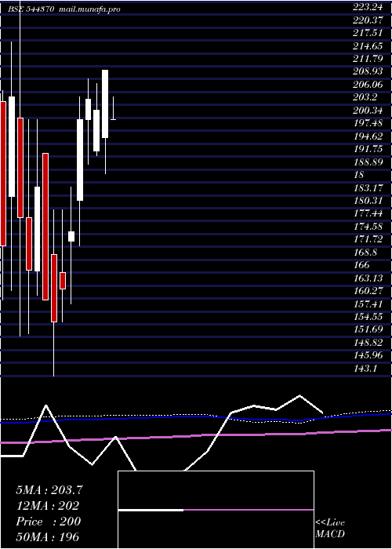Click the 211.79 price axis label

[x=367, y=59]
